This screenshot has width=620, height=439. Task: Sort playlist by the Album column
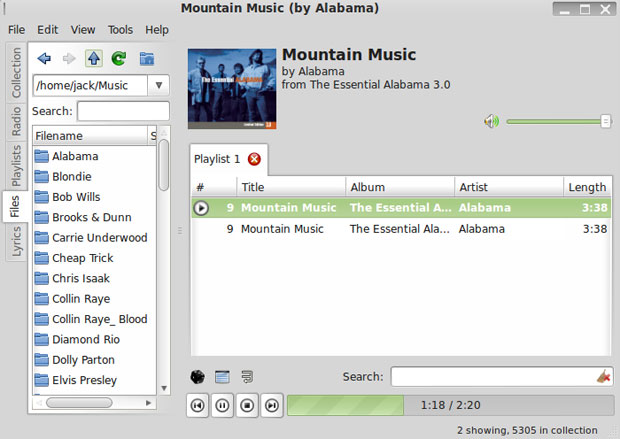pyautogui.click(x=400, y=187)
